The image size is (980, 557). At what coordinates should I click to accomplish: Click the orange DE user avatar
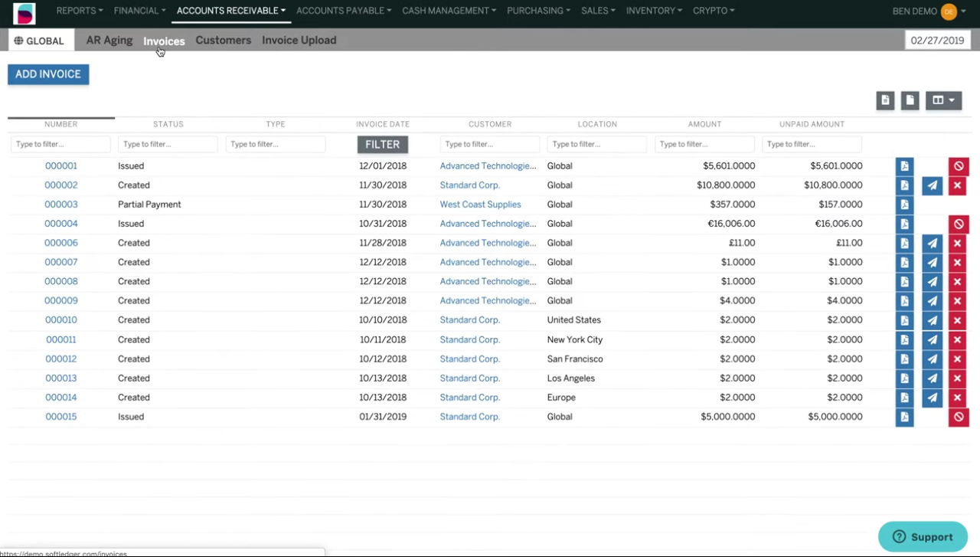click(x=949, y=11)
